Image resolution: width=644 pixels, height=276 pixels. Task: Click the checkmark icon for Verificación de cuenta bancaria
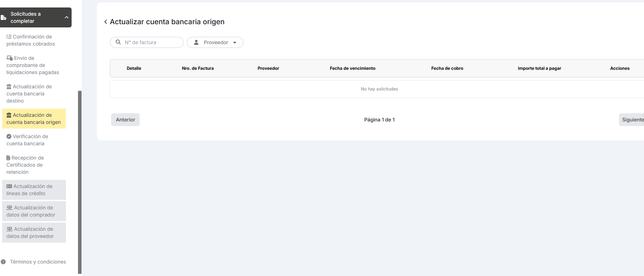(9, 136)
